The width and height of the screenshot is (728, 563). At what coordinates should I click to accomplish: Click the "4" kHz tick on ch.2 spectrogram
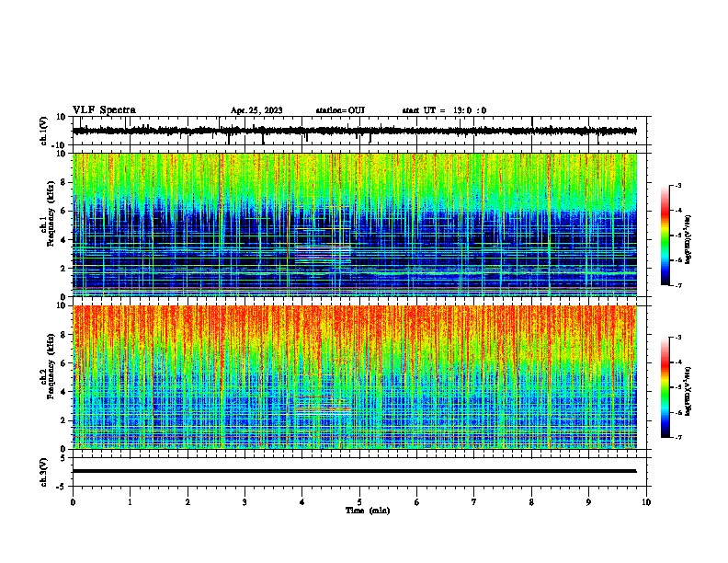pyautogui.click(x=63, y=392)
